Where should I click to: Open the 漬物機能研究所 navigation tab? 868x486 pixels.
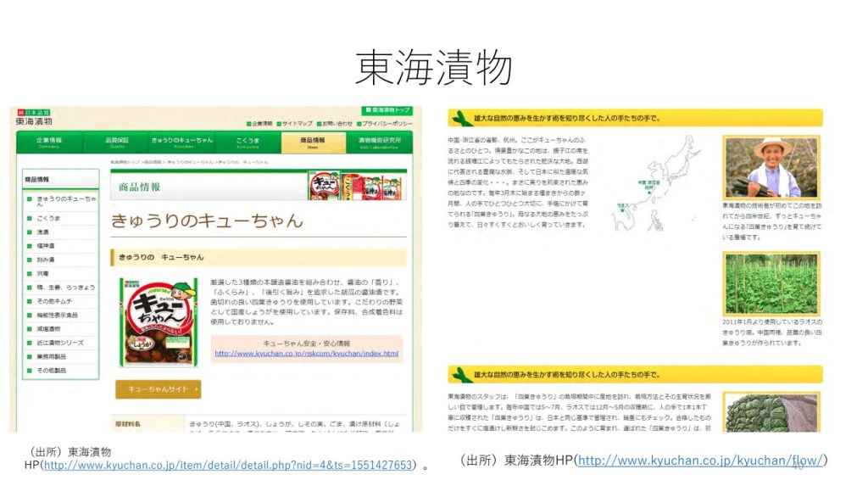coord(380,142)
